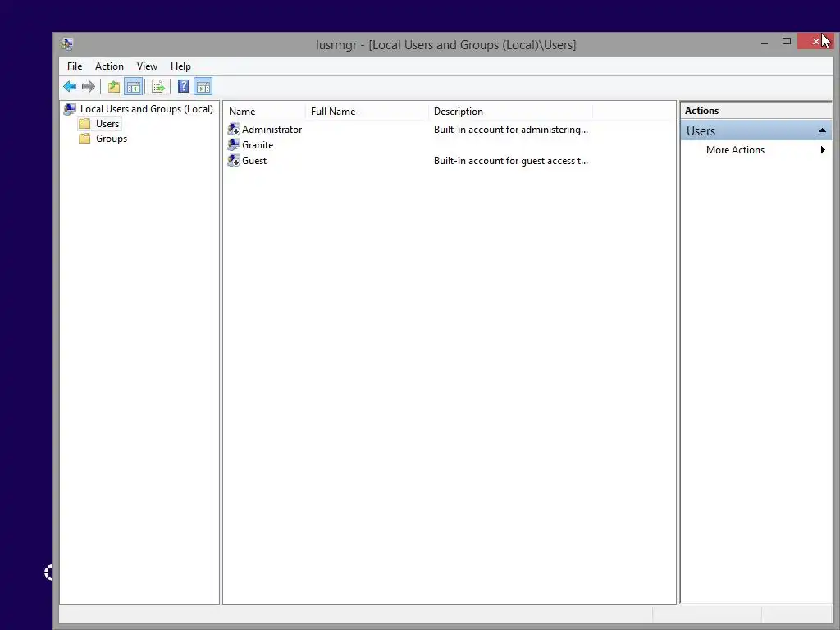Click Administrator's built-in account description

coord(510,129)
